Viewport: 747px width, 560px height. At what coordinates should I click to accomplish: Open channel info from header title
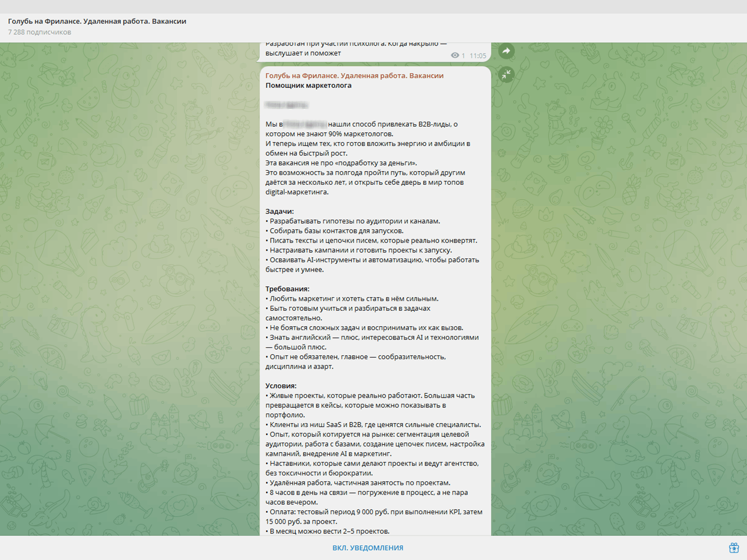(x=97, y=21)
